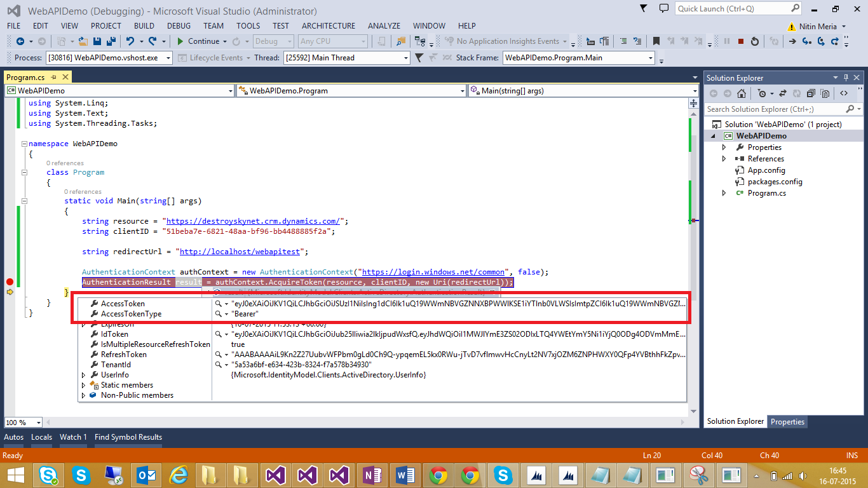Click the Show Next Statement arrow
The height and width of the screenshot is (488, 868).
(x=792, y=41)
